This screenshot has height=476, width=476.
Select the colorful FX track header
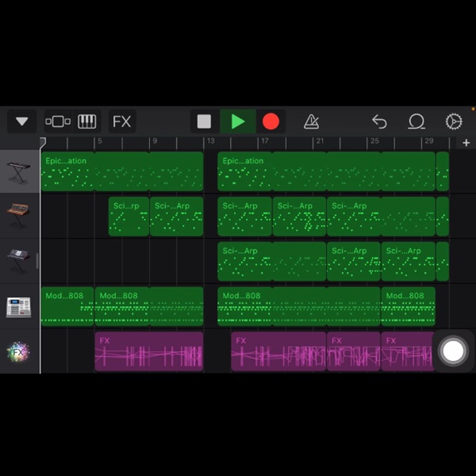tap(19, 351)
